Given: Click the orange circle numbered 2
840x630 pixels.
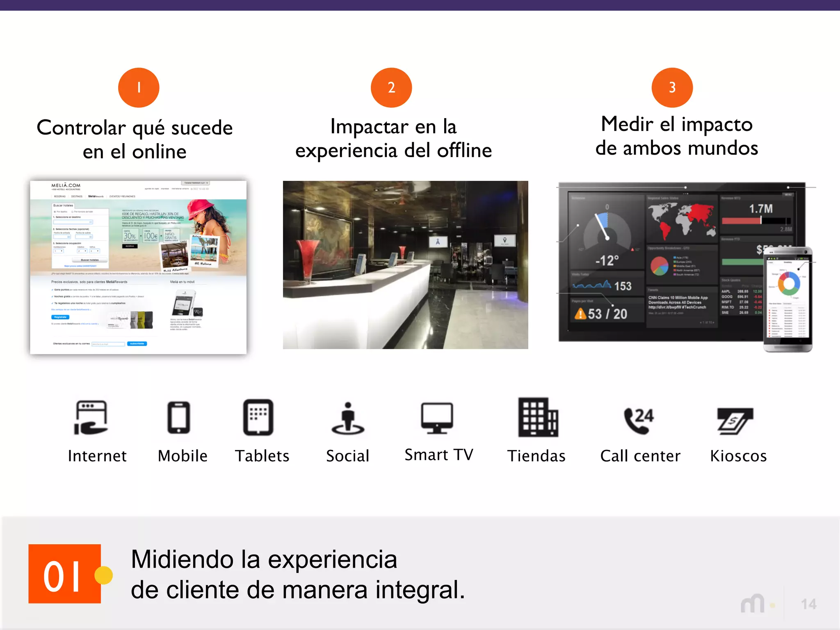Looking at the screenshot, I should click(x=391, y=87).
